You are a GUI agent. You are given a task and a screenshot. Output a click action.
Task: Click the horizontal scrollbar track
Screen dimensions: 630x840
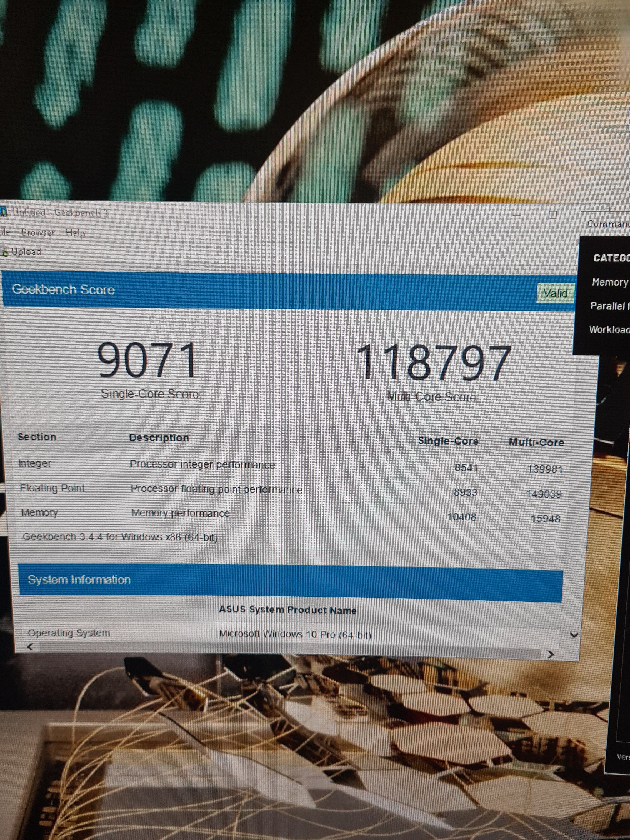[290, 650]
